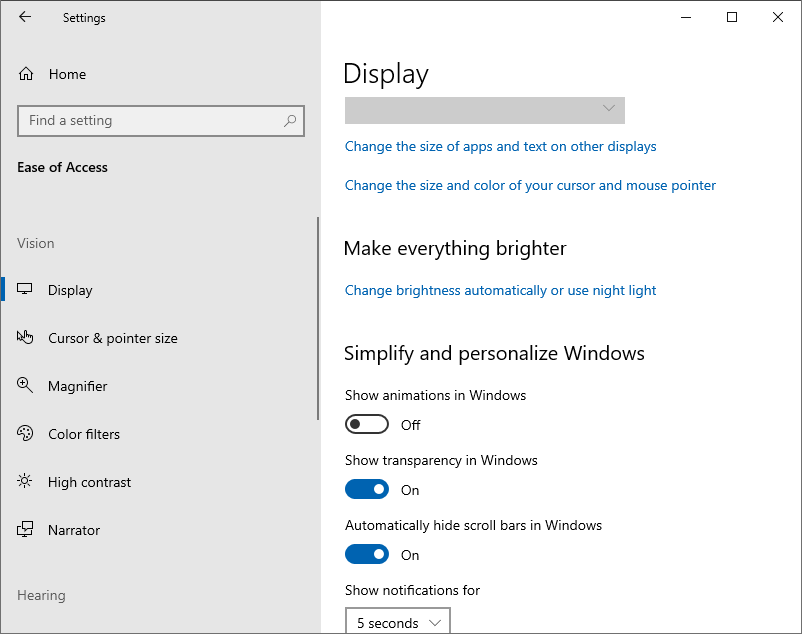Viewport: 802px width, 634px height.
Task: Open the Home icon in sidebar
Action: coord(26,74)
